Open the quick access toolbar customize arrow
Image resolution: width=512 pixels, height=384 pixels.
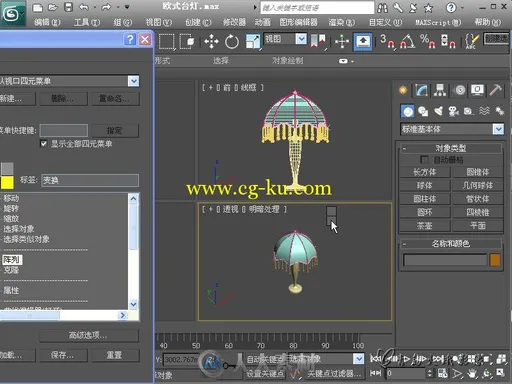(127, 7)
